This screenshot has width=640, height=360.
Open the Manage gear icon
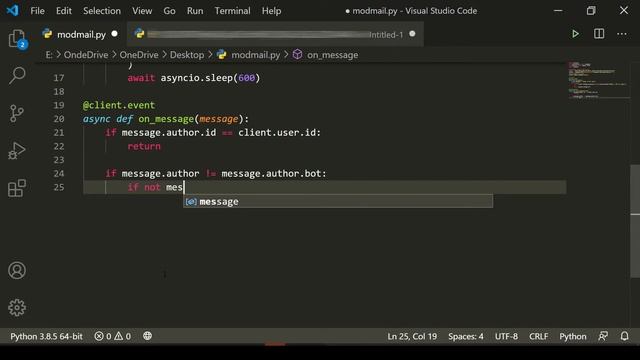coord(17,307)
